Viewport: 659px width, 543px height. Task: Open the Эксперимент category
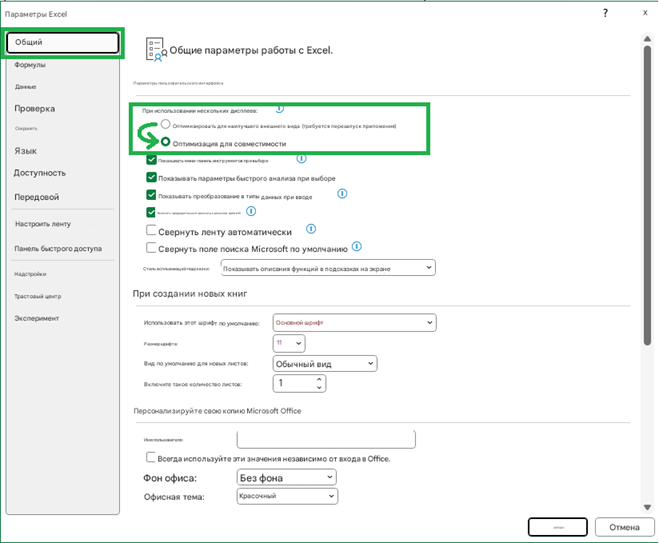[x=37, y=318]
